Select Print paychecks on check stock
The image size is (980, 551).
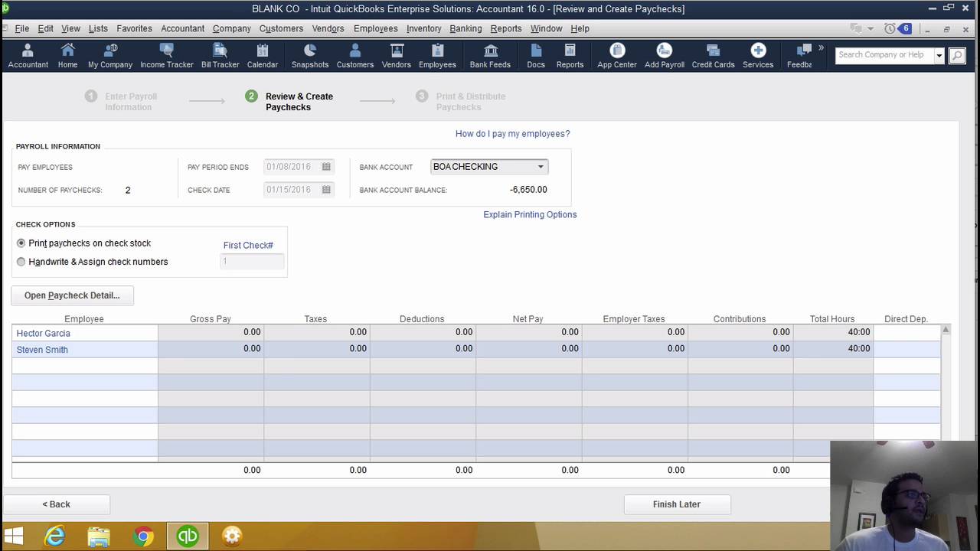[x=21, y=243]
